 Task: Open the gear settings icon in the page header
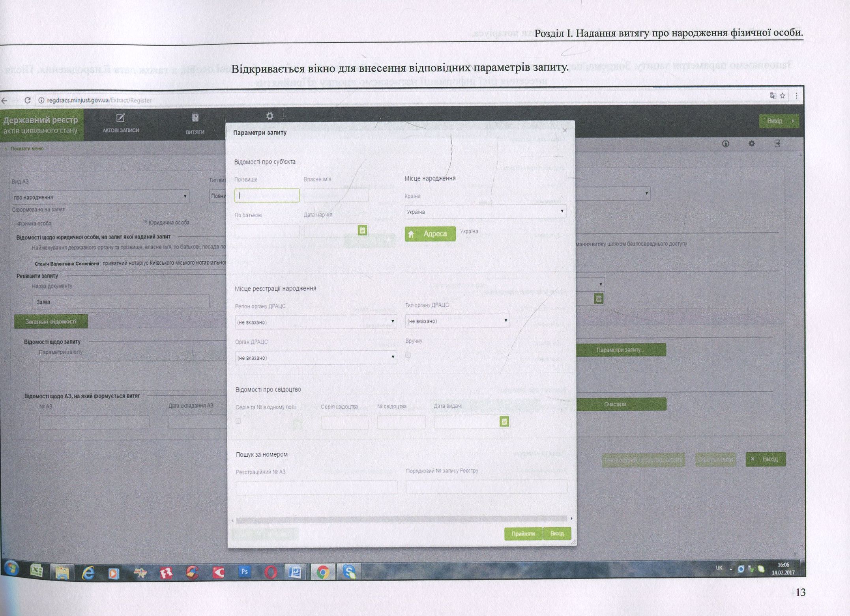[x=752, y=144]
